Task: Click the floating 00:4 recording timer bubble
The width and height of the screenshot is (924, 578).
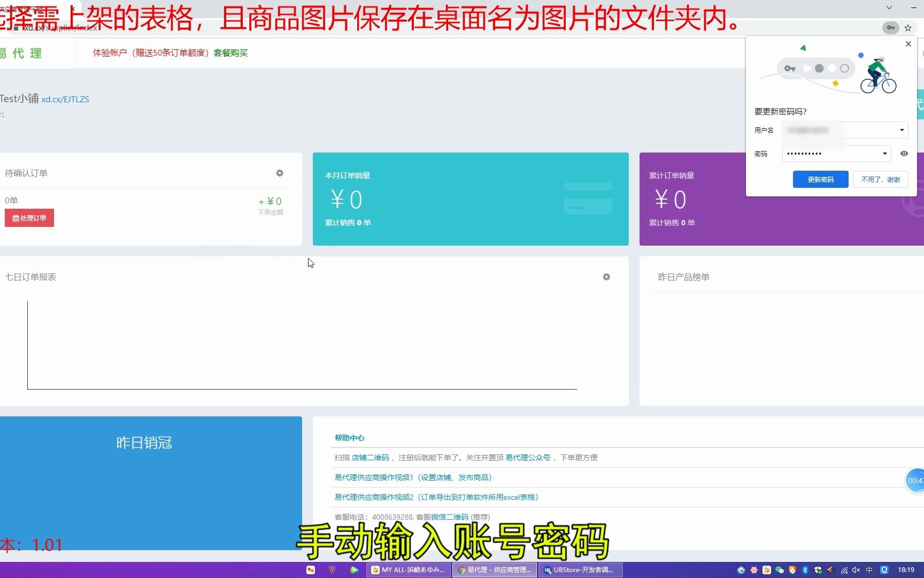Action: click(914, 480)
